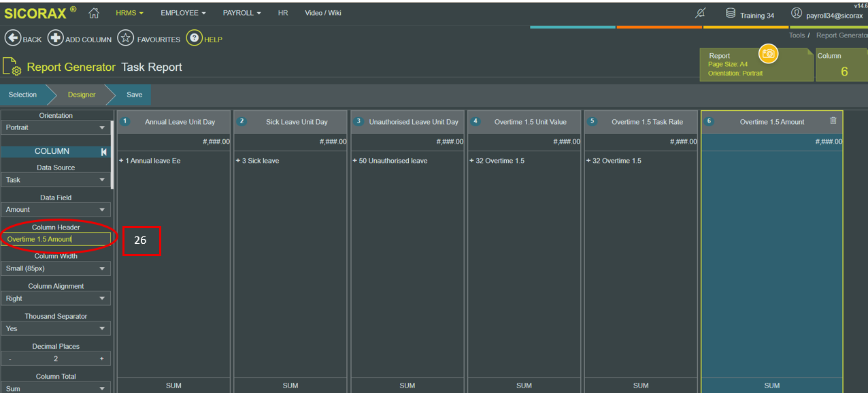
Task: Open the HR menu item
Action: coord(283,13)
